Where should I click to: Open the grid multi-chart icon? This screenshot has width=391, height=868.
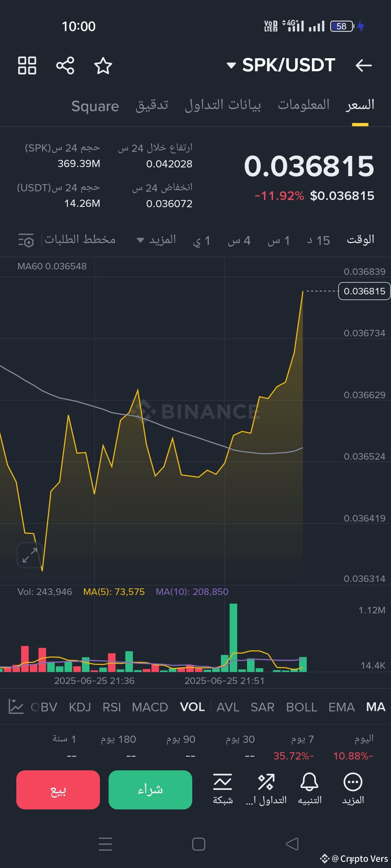(x=27, y=65)
